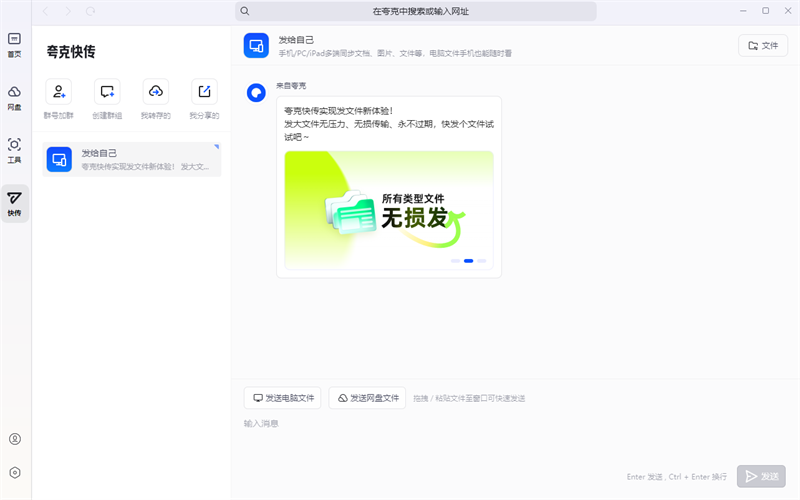Viewport: 800px width, 500px height.
Task: Click the 创建群组 create group icon
Action: click(107, 92)
